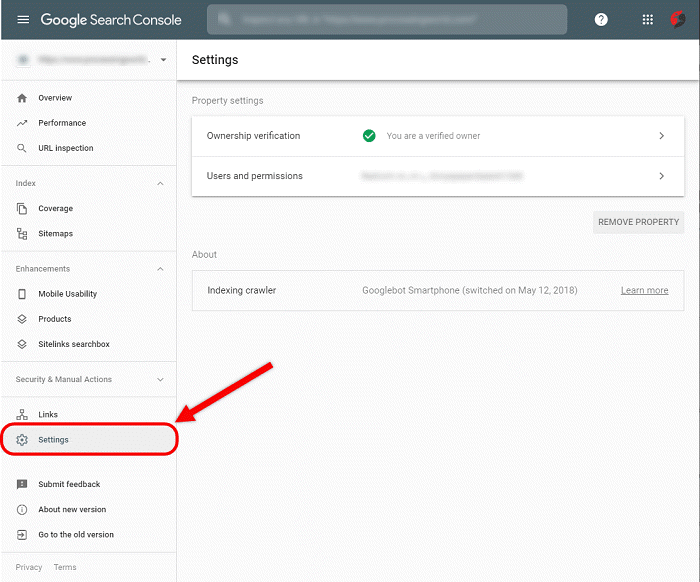The image size is (700, 582).
Task: Go to the Coverage report
Action: [55, 209]
